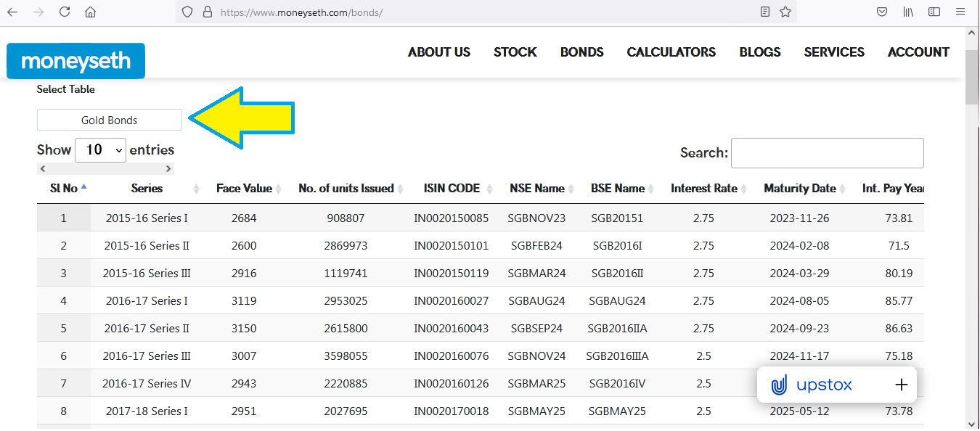This screenshot has height=431, width=980.
Task: Open the Show entries dropdown
Action: pos(100,150)
